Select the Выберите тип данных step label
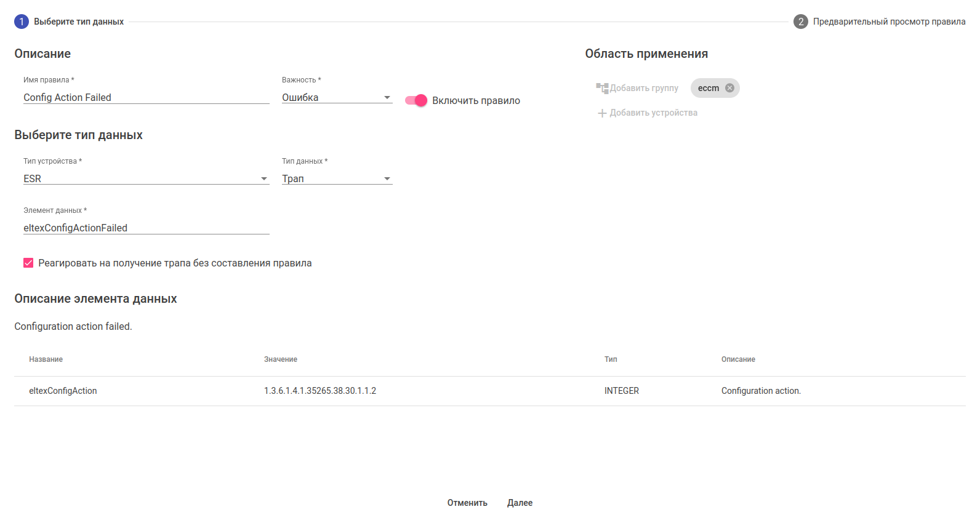980x520 pixels. (x=79, y=22)
